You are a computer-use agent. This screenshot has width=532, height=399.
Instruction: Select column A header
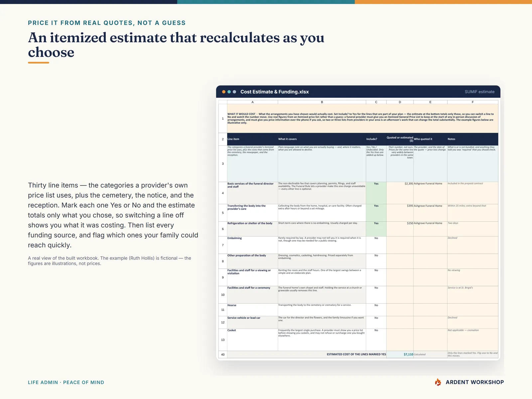[x=252, y=102]
